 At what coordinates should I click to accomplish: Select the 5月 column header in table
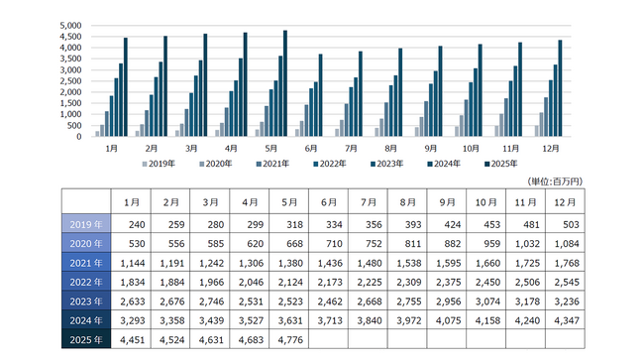pyautogui.click(x=289, y=202)
